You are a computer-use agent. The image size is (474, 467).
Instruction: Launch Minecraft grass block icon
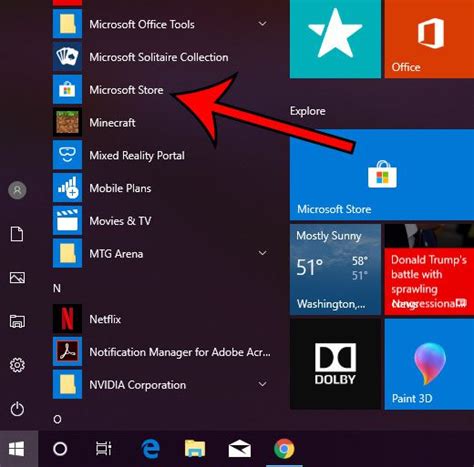67,122
